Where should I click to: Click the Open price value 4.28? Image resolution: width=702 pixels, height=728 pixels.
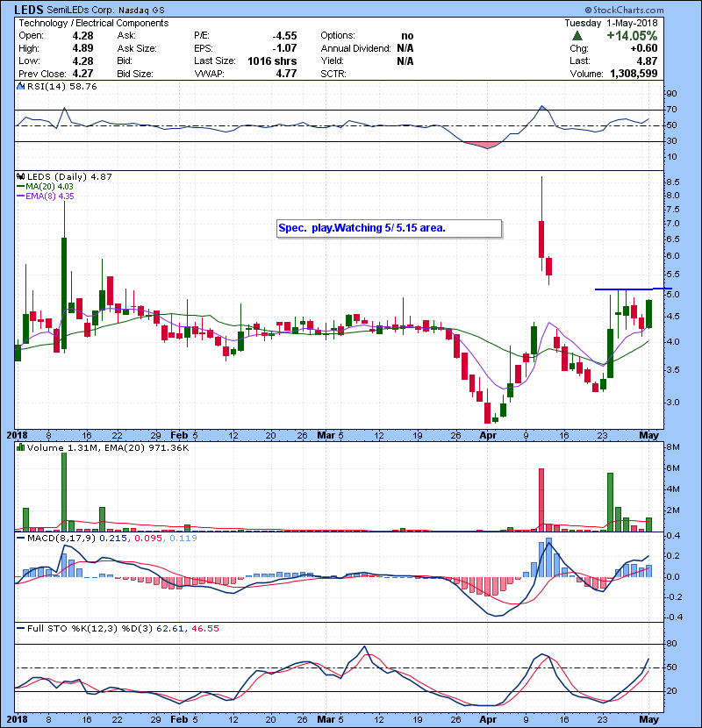82,36
